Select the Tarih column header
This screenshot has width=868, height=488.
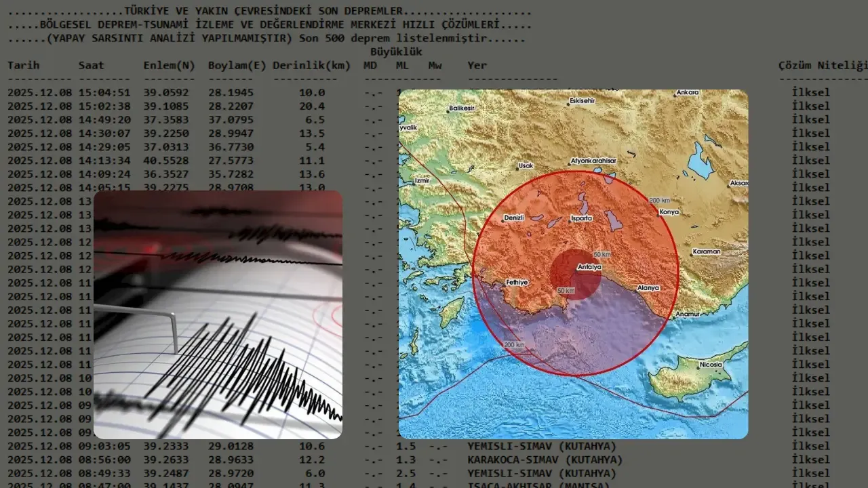pyautogui.click(x=24, y=66)
